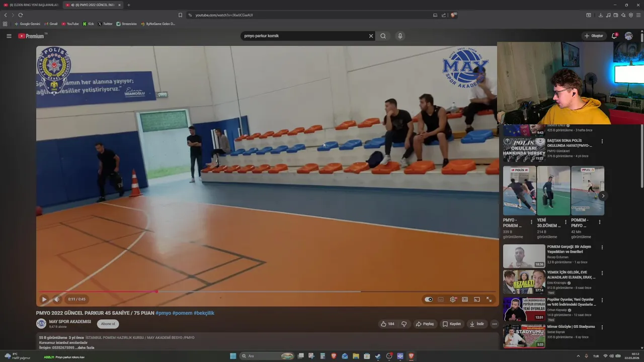Viewport: 644px width, 362px height.
Task: Open Windows Start menu
Action: [233, 356]
